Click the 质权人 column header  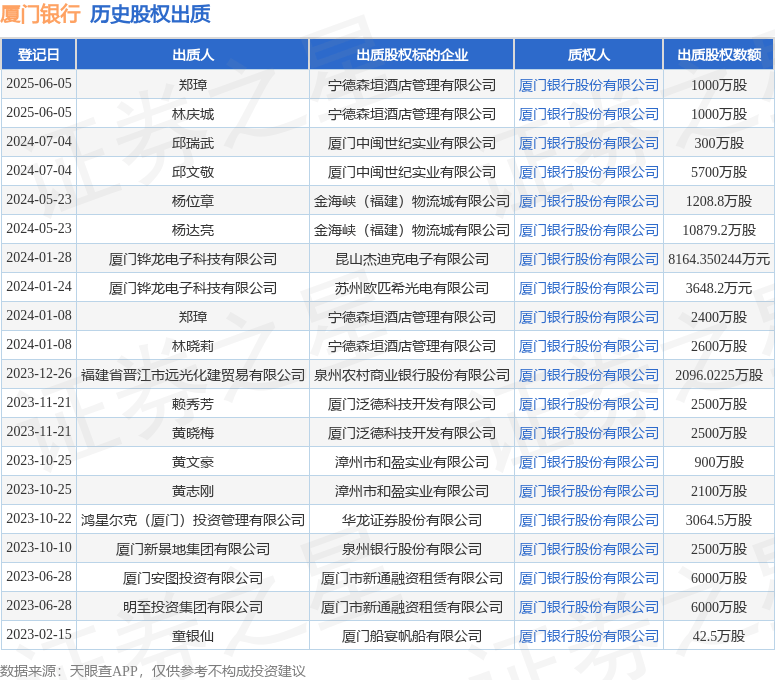coord(588,54)
